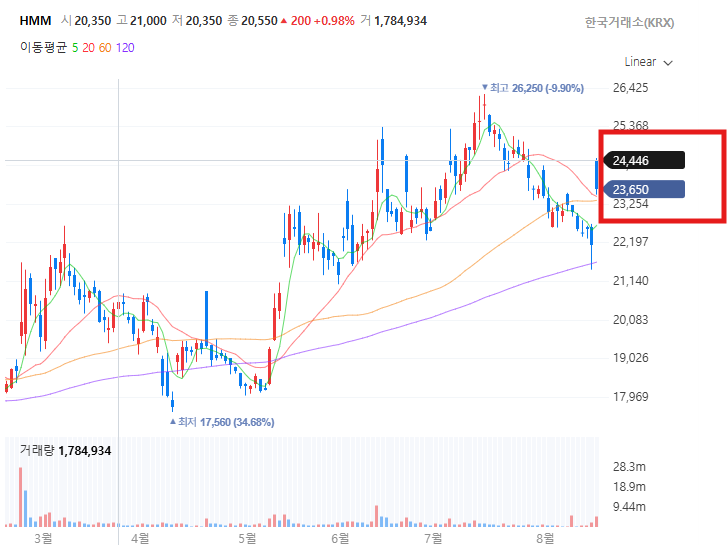Click the closing price 20,550 value
This screenshot has height=545, width=727.
[x=259, y=21]
